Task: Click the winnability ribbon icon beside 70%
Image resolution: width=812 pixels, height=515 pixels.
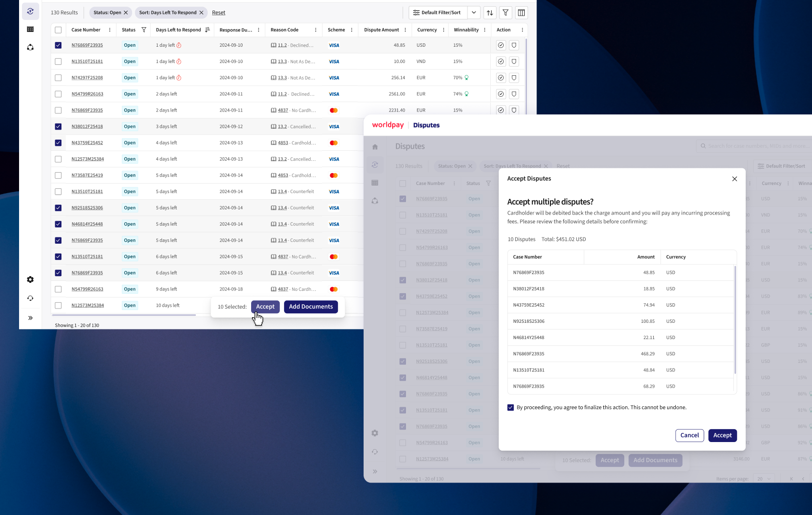Action: (x=467, y=78)
